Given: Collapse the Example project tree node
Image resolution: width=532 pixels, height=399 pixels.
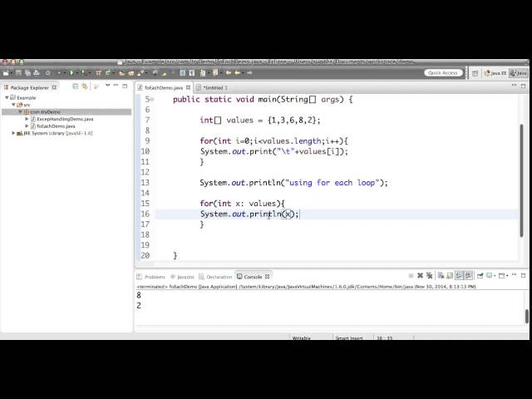Looking at the screenshot, I should [x=7, y=98].
